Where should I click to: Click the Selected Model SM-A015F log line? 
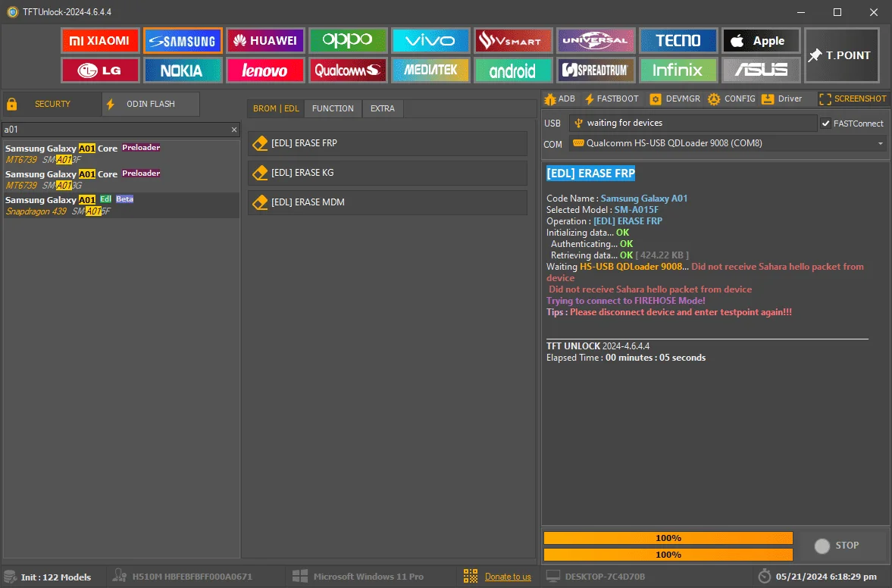click(x=602, y=210)
